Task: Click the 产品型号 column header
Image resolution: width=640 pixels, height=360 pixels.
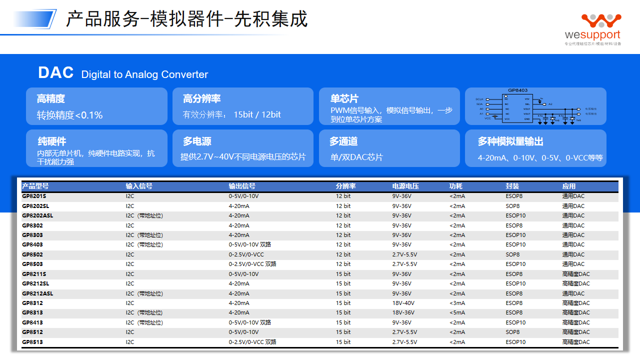Action: point(35,186)
